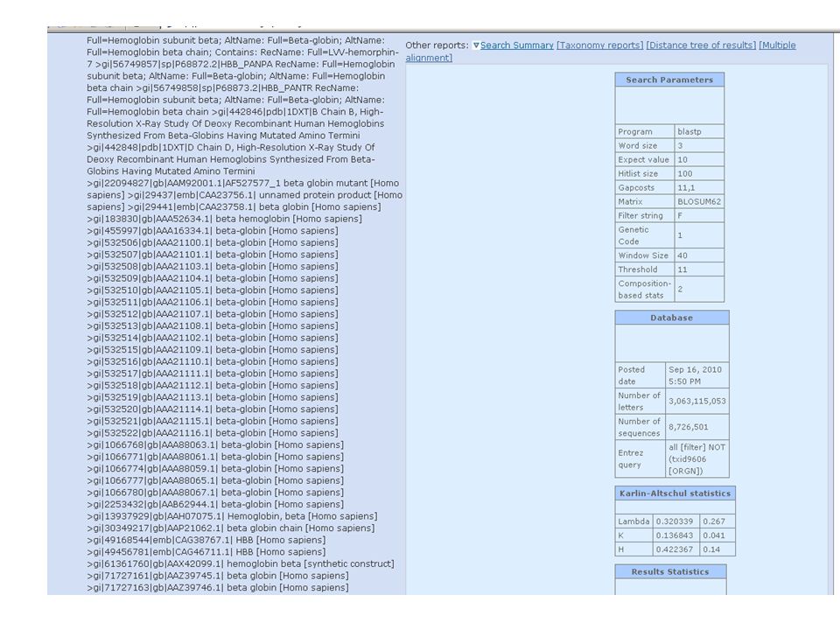Click the gi|71727163 AAZ39746.1 beta globin entry
The width and height of the screenshot is (840, 630).
click(218, 588)
